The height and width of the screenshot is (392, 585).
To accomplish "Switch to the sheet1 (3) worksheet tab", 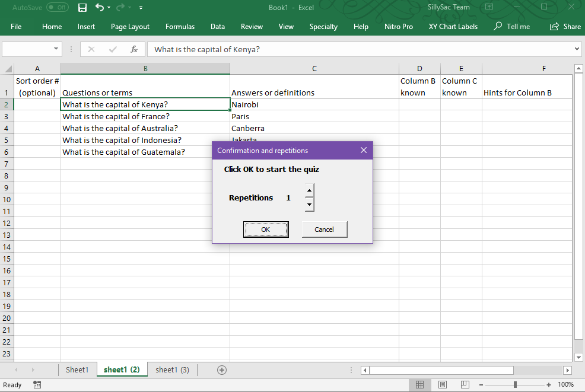I will 173,369.
